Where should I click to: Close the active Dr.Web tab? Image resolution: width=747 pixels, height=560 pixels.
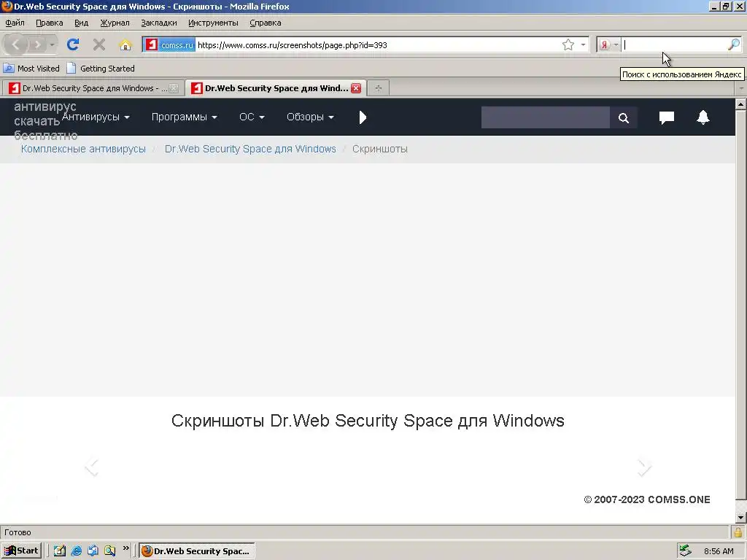tap(356, 88)
